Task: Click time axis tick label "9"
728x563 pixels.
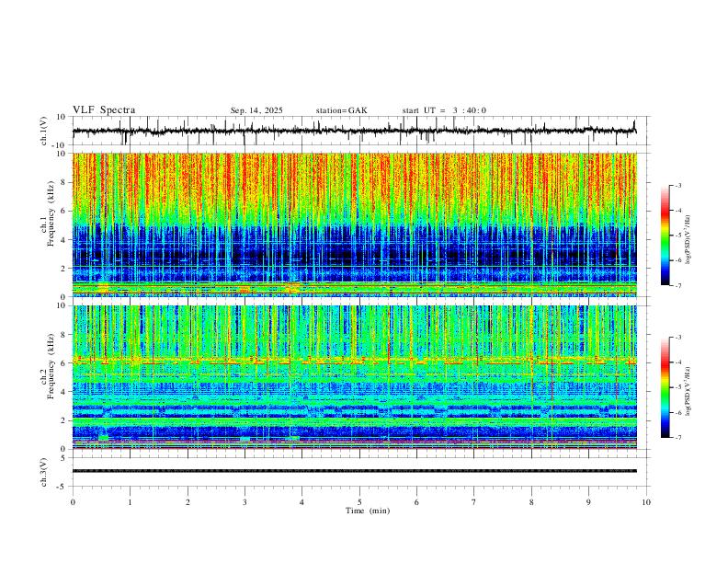Action: (x=588, y=502)
